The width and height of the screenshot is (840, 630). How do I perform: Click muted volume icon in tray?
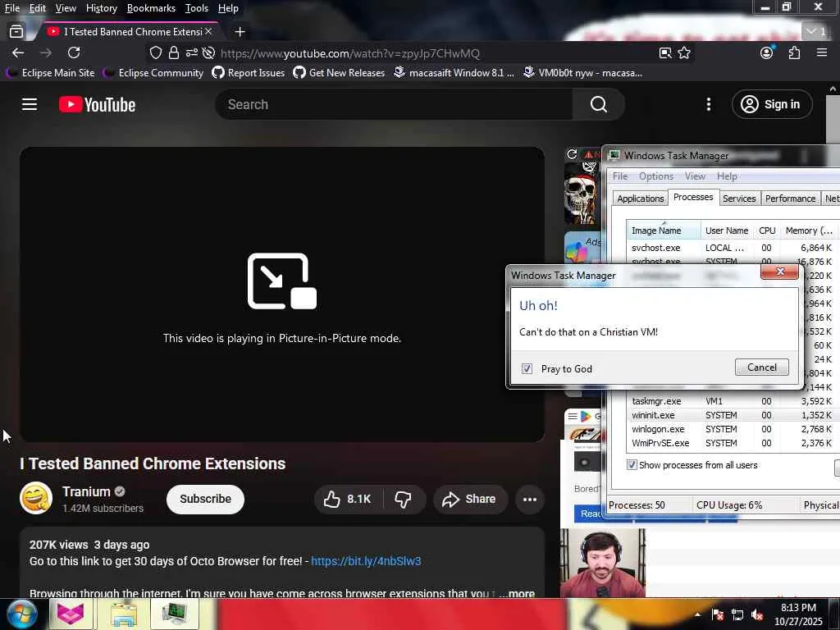tap(757, 614)
